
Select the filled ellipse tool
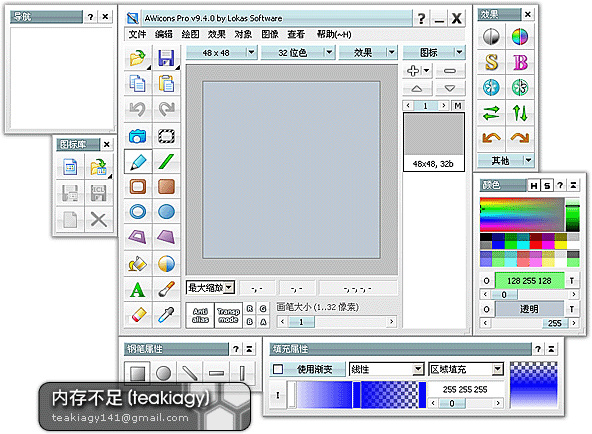coord(166,212)
